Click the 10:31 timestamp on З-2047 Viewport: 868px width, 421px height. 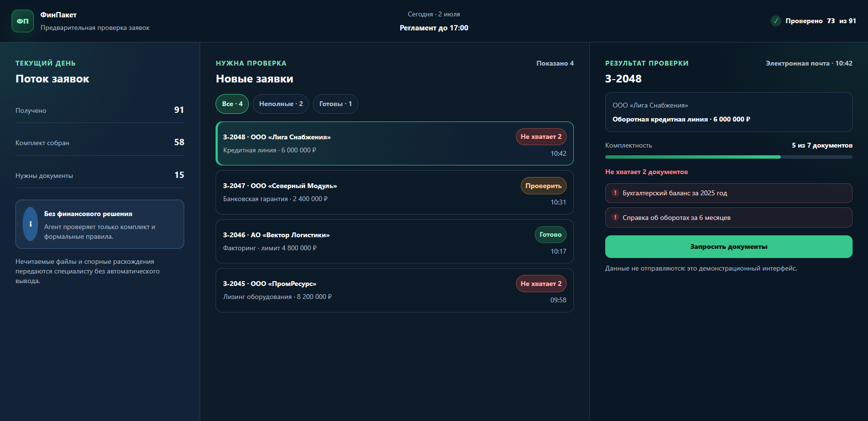point(558,203)
